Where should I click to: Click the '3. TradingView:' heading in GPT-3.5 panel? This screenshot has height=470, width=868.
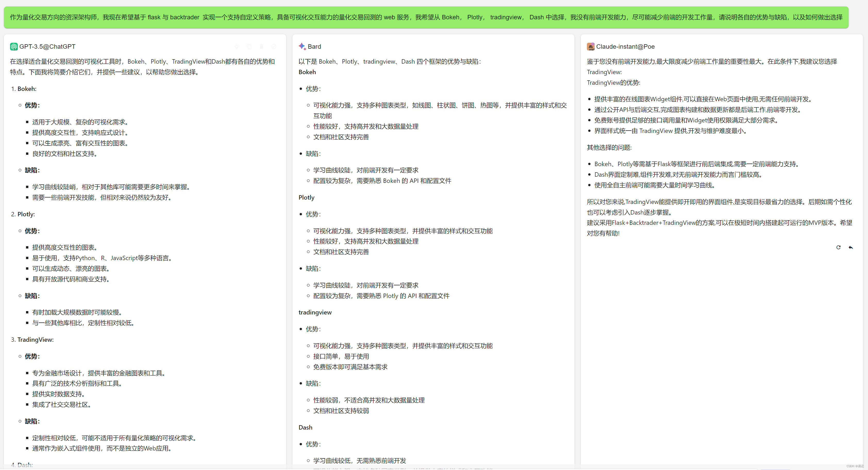point(32,340)
